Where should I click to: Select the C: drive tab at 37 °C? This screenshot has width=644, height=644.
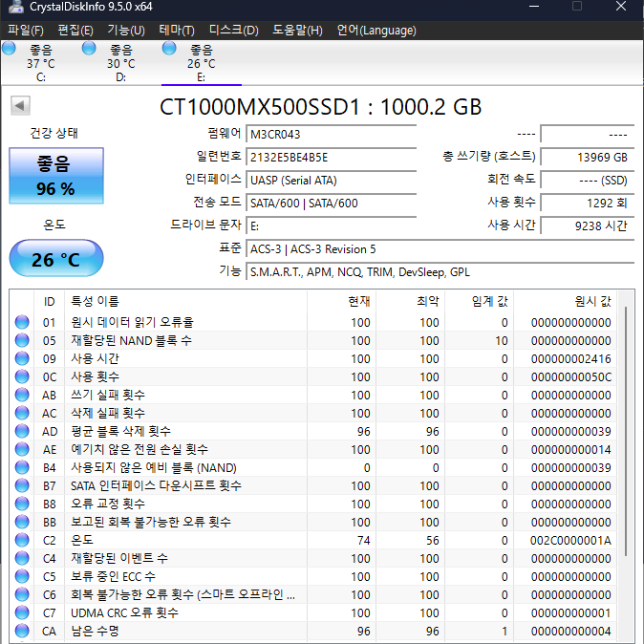tap(40, 63)
